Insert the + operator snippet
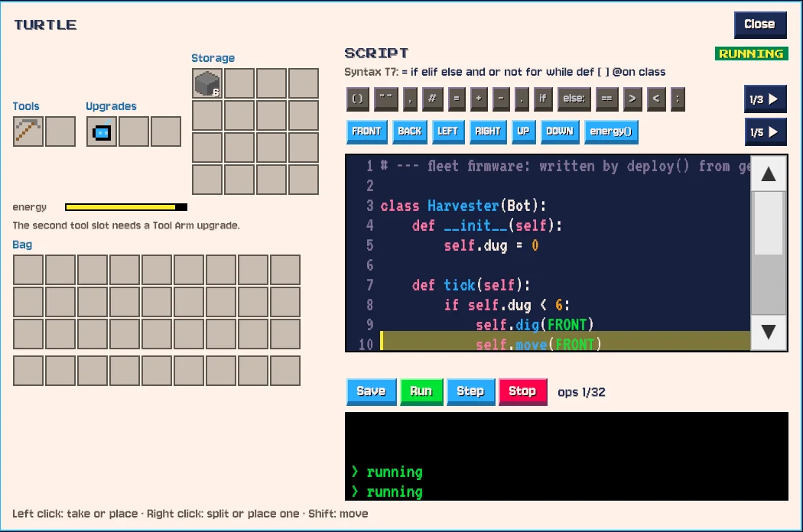803x532 pixels. (x=479, y=99)
